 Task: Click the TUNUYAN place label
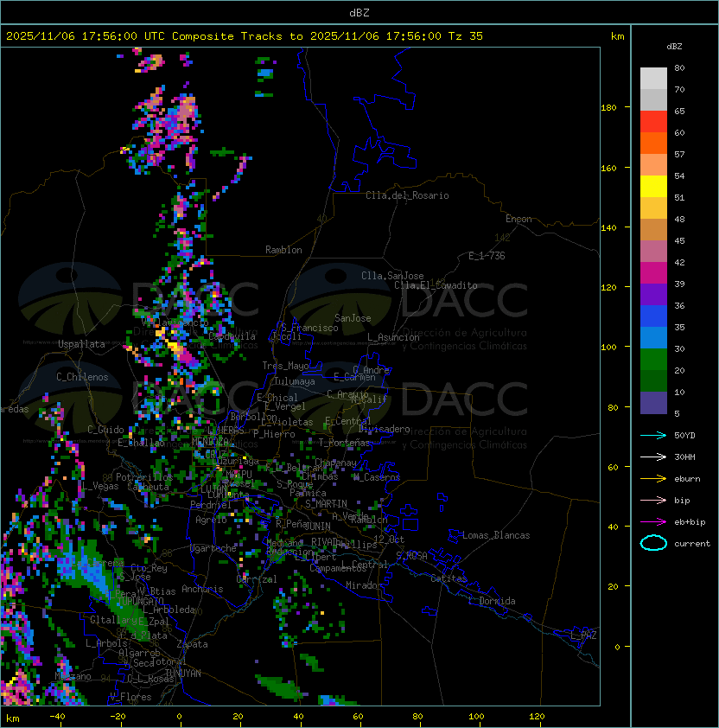pos(183,674)
